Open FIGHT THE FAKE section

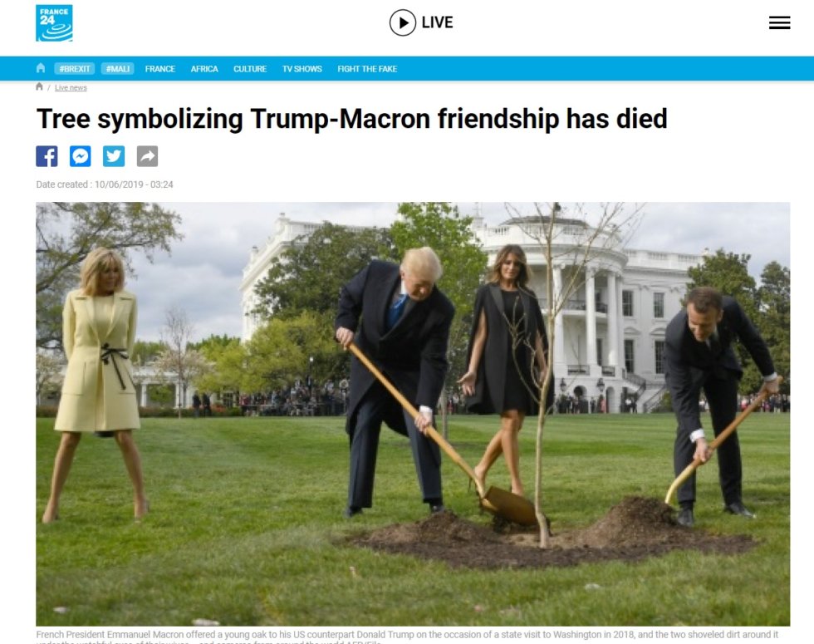tap(367, 68)
